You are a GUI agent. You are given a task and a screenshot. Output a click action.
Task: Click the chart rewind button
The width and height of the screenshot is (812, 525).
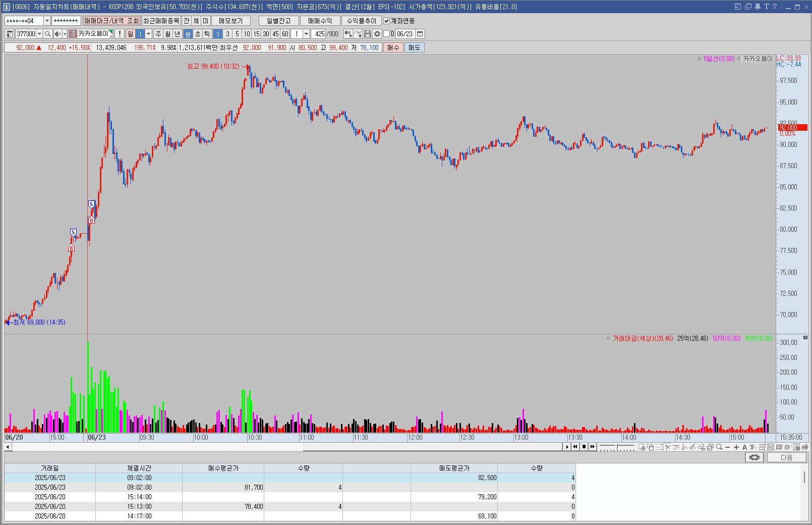(x=575, y=447)
